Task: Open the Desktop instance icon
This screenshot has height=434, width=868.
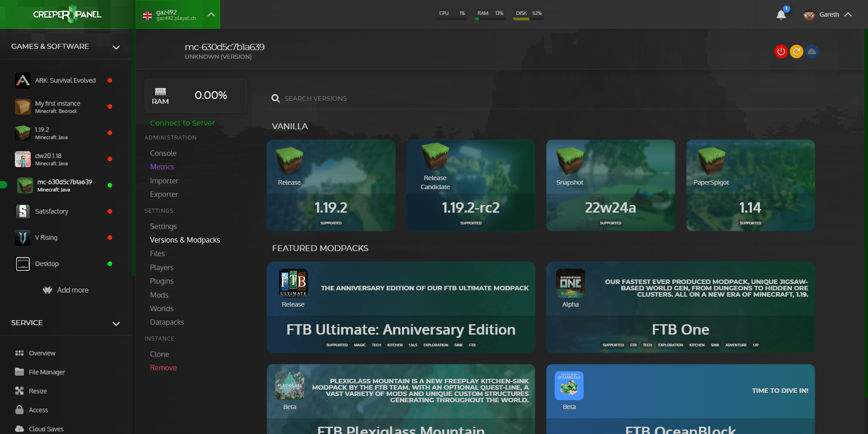Action: pyautogui.click(x=23, y=264)
